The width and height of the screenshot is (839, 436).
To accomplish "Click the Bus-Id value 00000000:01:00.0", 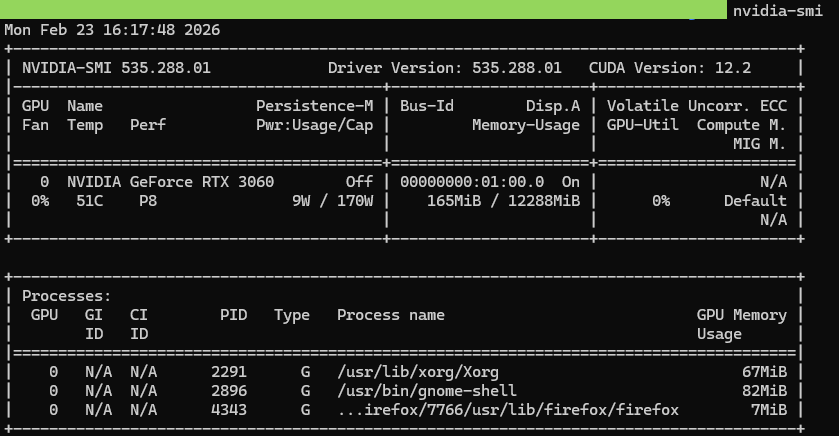I will pos(472,182).
